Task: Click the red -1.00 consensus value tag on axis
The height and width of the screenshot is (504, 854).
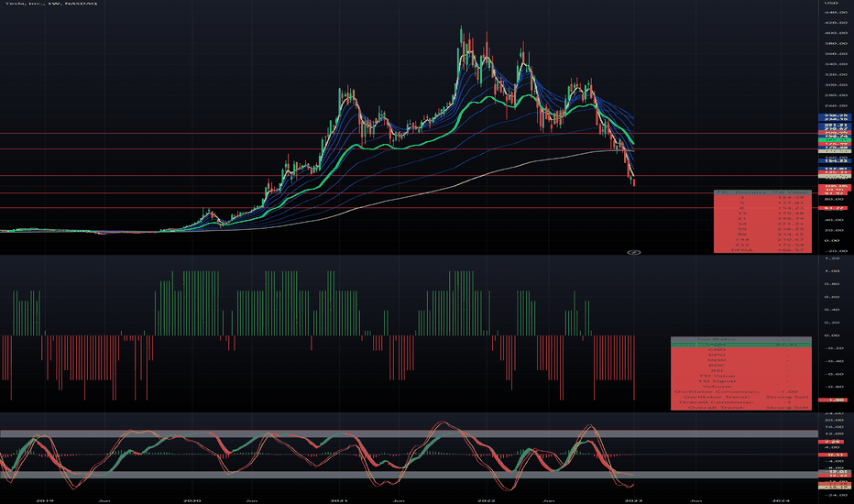Action: [x=833, y=400]
